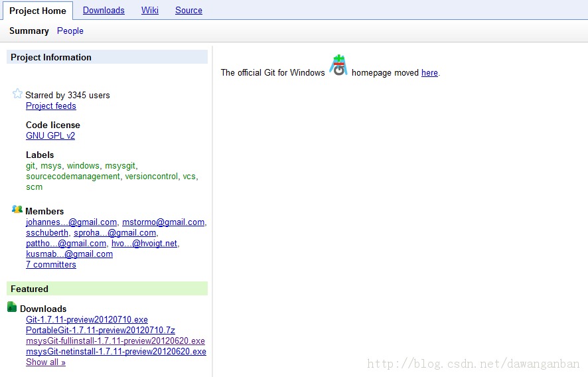Image resolution: width=588 pixels, height=377 pixels.
Task: Click the 'msys' label
Action: [51, 166]
